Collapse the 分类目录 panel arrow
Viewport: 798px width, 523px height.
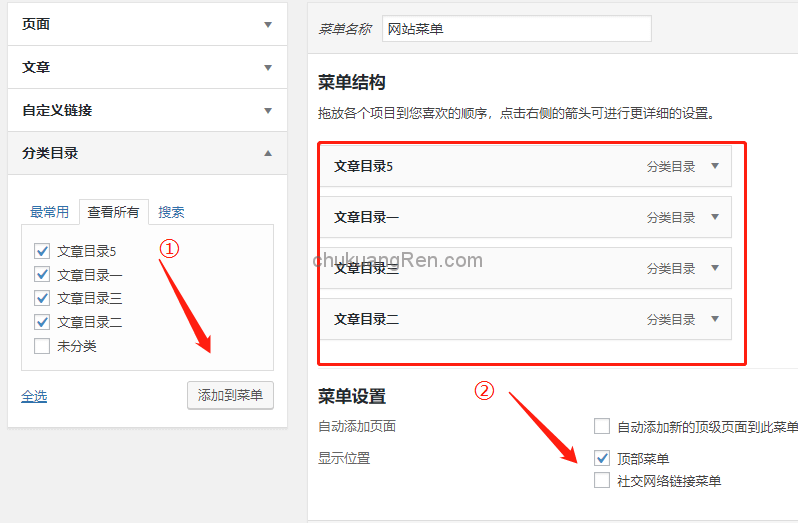tap(267, 154)
